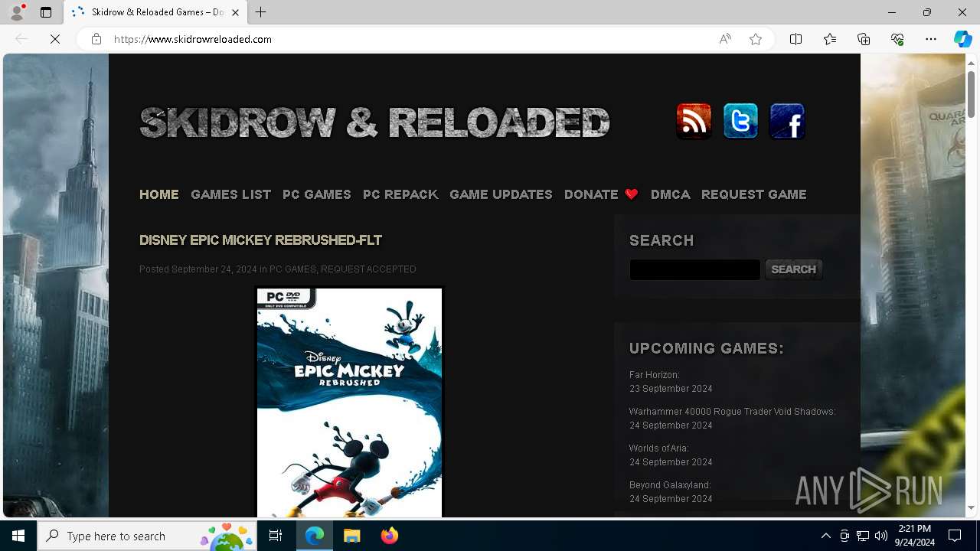Open the Disney Epic Mickey Rebrushed-FLT post
This screenshot has height=551, width=980.
tap(260, 240)
